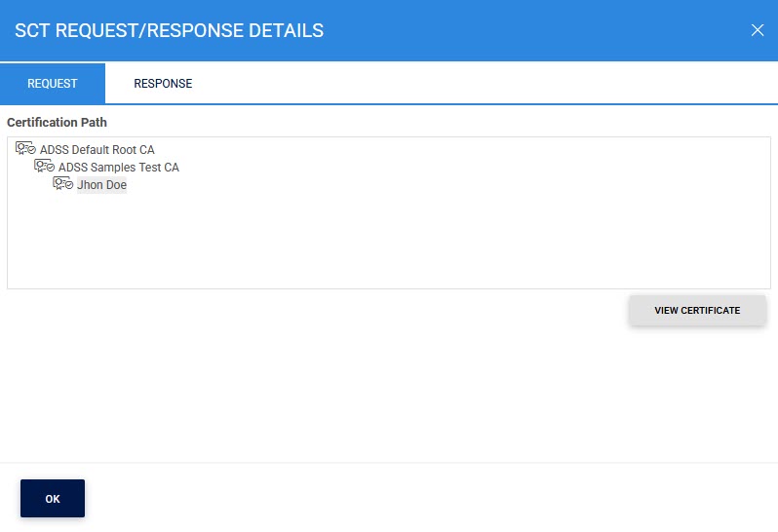The width and height of the screenshot is (778, 532).
Task: Close the SCT Request/Response Details dialog
Action: (758, 30)
